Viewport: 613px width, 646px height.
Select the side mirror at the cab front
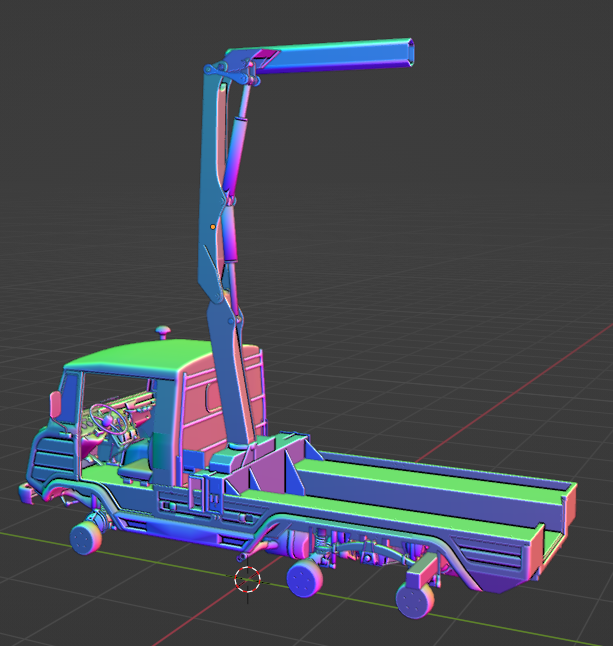56,405
